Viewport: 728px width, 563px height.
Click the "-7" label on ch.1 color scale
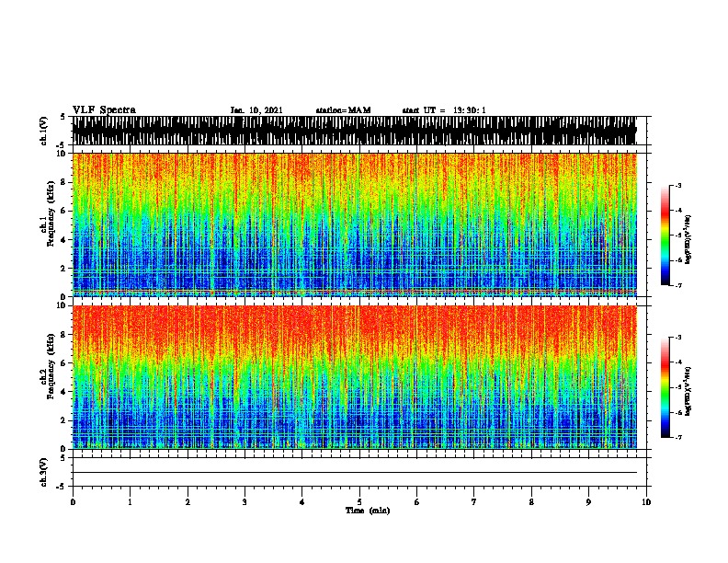tap(677, 285)
